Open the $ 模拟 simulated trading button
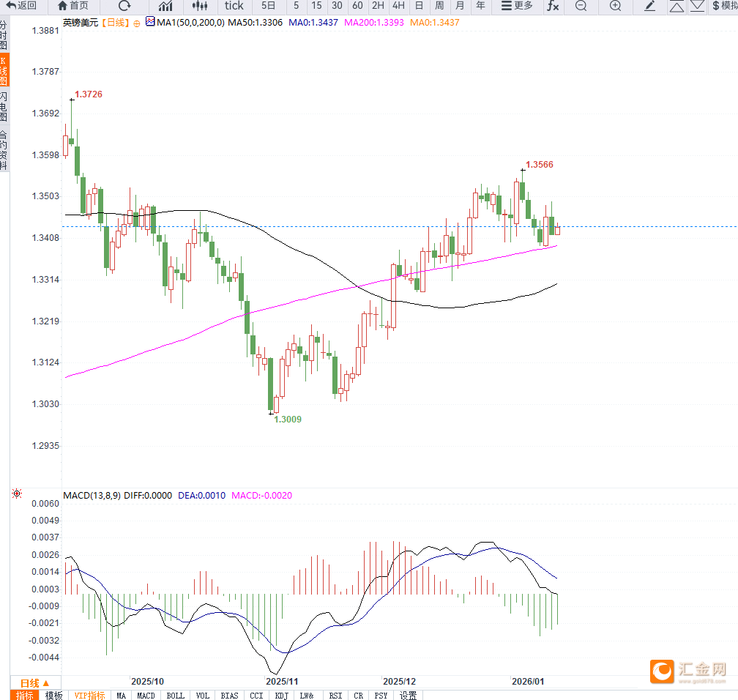 click(725, 6)
